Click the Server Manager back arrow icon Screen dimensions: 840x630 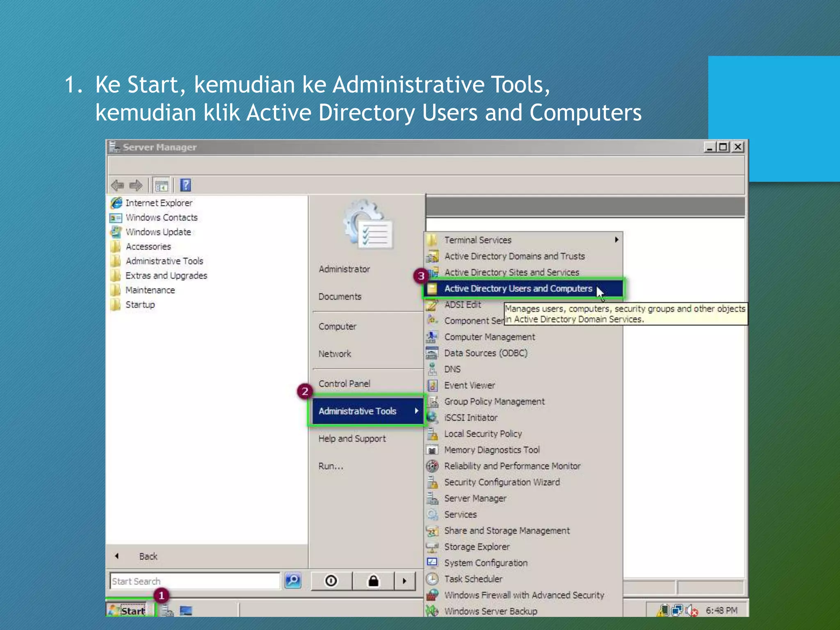tap(118, 185)
